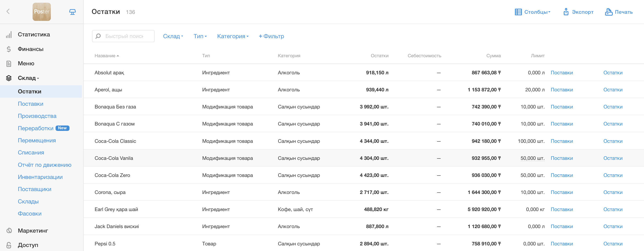
Task: Click the 1 644 300,00 ₸ sum value
Action: 484,192
